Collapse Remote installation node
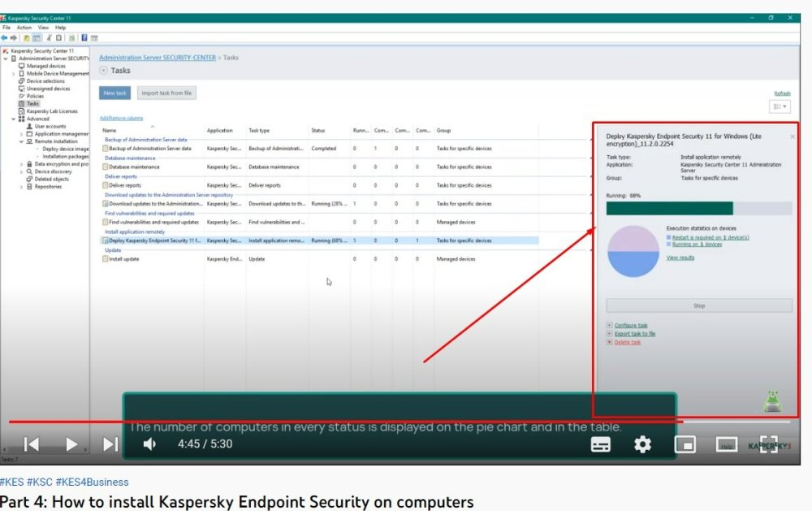 click(x=21, y=141)
